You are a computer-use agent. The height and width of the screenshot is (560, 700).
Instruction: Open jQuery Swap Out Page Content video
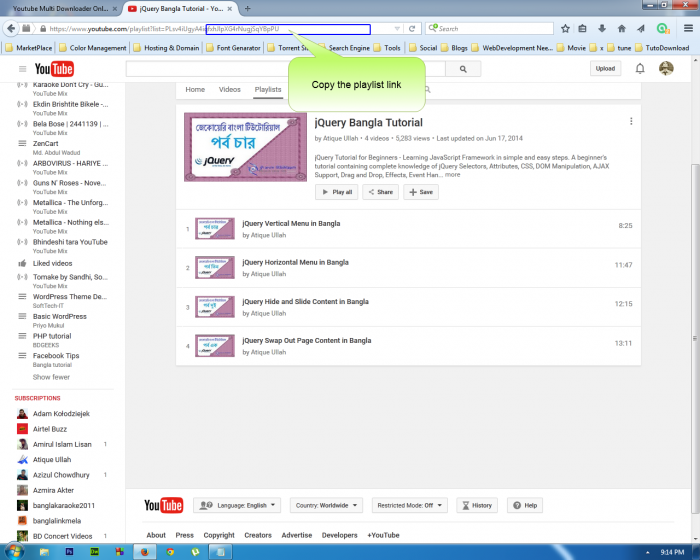pyautogui.click(x=307, y=340)
